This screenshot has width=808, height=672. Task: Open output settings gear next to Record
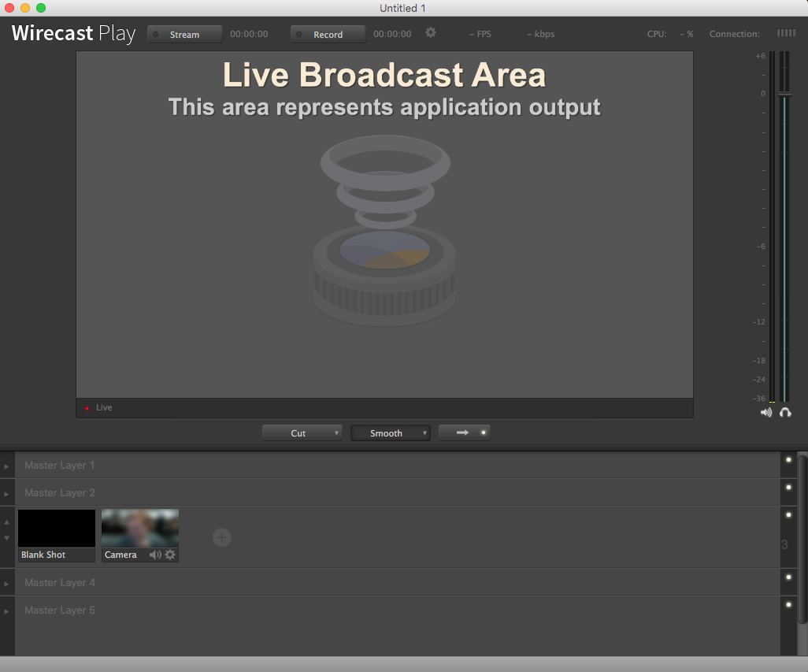(431, 33)
